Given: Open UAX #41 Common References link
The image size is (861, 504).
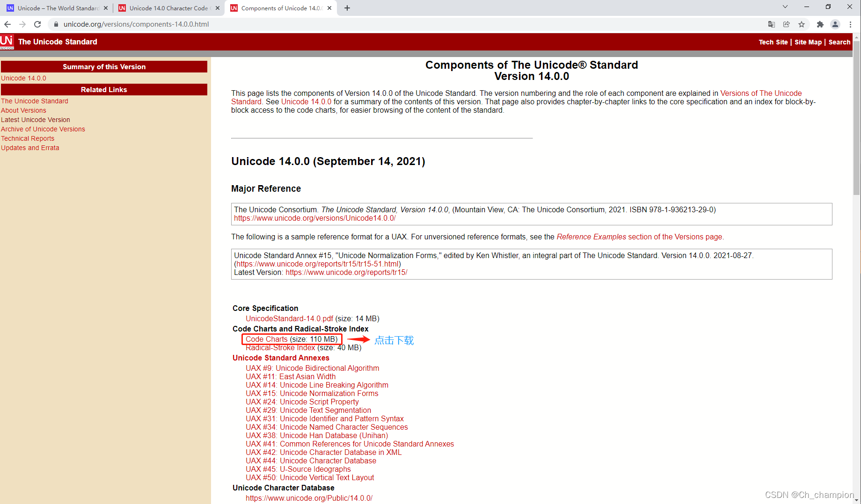Looking at the screenshot, I should click(x=350, y=444).
